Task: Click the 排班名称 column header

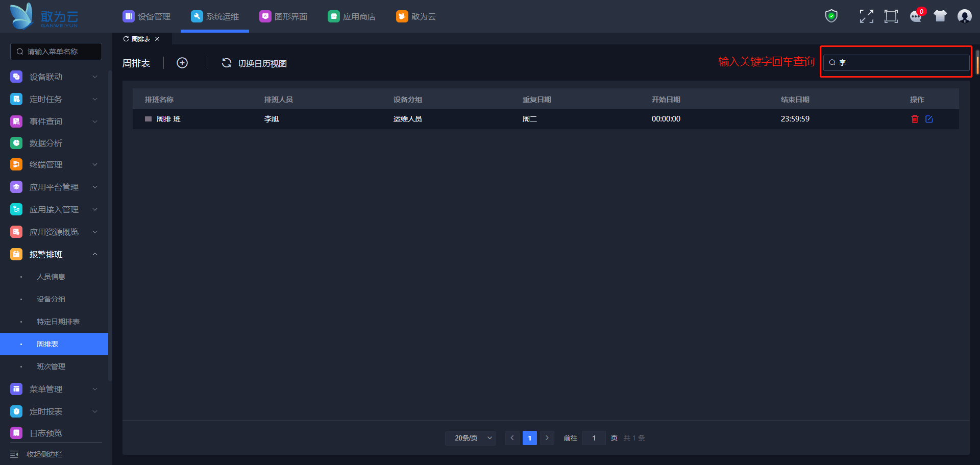Action: tap(159, 100)
